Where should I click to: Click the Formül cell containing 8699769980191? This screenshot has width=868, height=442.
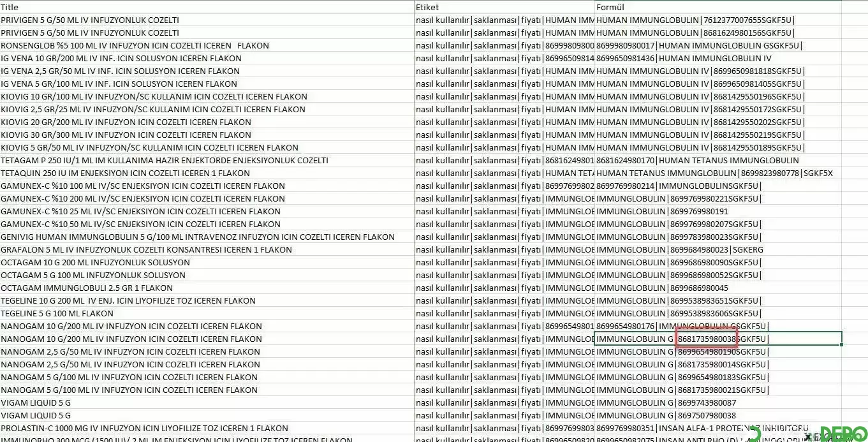(x=718, y=211)
